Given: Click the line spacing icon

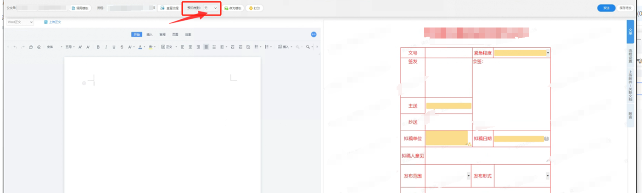Looking at the screenshot, I should pos(223,47).
